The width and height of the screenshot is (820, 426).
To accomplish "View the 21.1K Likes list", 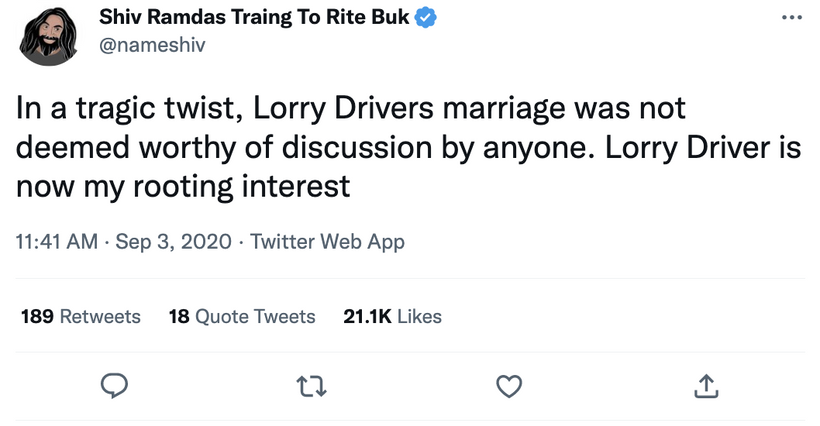I will click(392, 316).
